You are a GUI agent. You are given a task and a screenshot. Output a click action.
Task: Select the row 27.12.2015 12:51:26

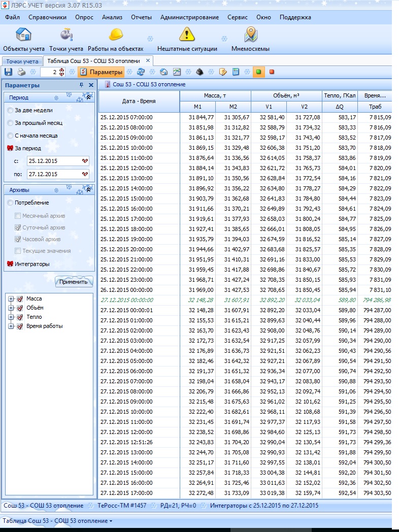245,442
